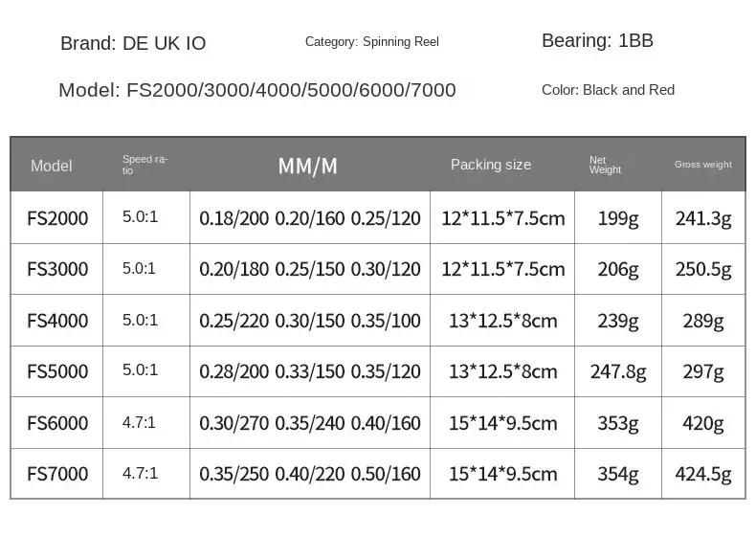This screenshot has width=756, height=537.
Task: Click the Net Weight column header
Action: 605,165
